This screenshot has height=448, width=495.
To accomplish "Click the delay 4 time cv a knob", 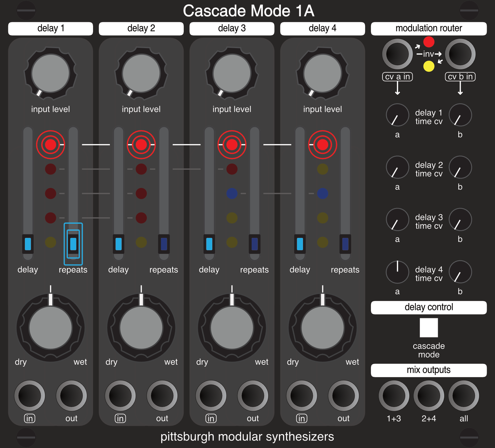I will (x=397, y=272).
